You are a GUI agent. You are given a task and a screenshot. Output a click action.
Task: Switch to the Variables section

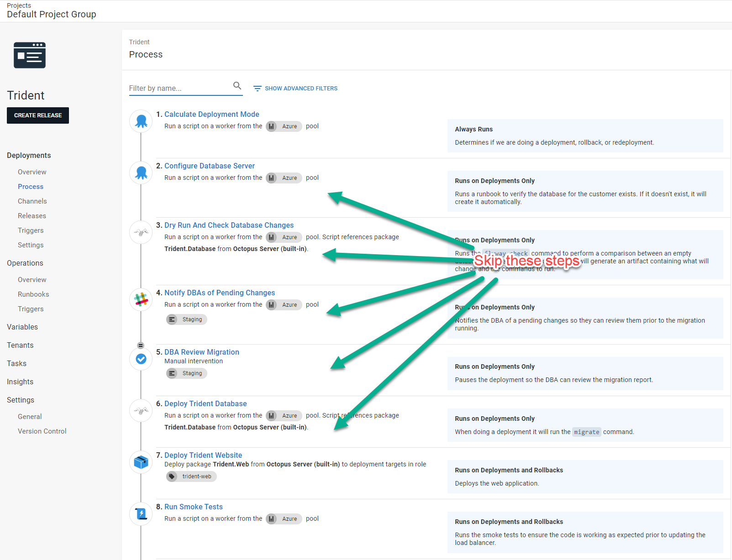[x=22, y=327]
